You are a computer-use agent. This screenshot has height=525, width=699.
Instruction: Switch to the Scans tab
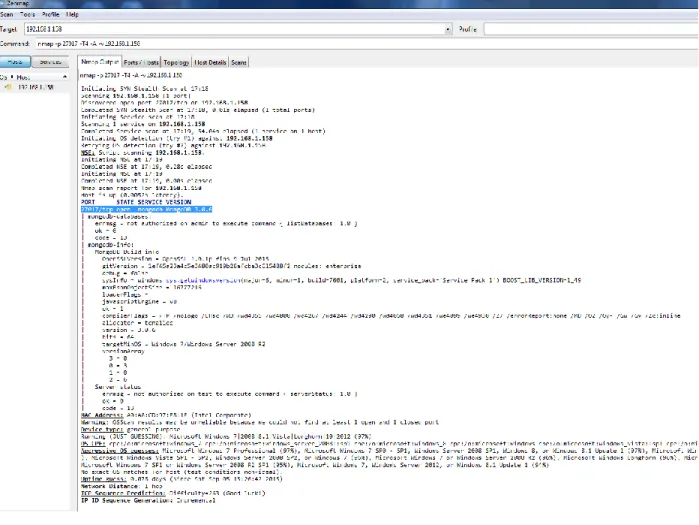point(238,62)
